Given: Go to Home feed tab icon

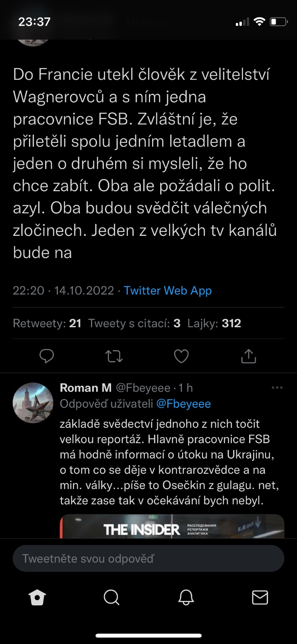Looking at the screenshot, I should [37, 598].
